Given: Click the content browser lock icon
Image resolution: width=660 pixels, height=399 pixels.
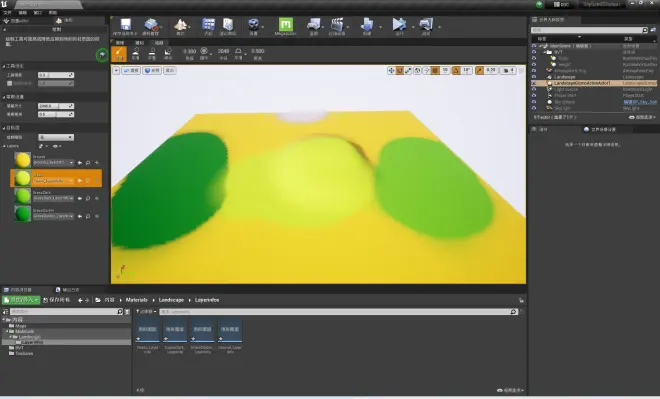Looking at the screenshot, I should tap(521, 300).
